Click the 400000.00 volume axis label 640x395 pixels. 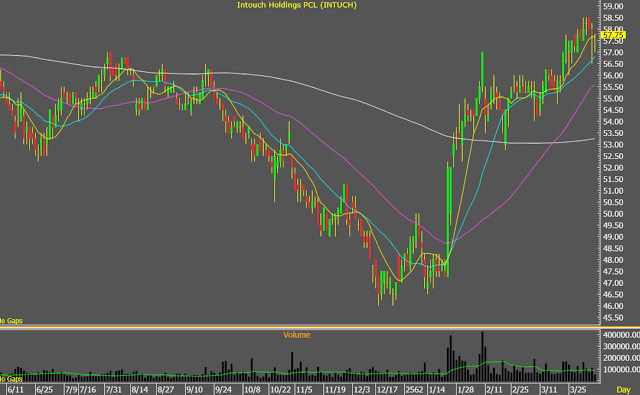[x=621, y=335]
